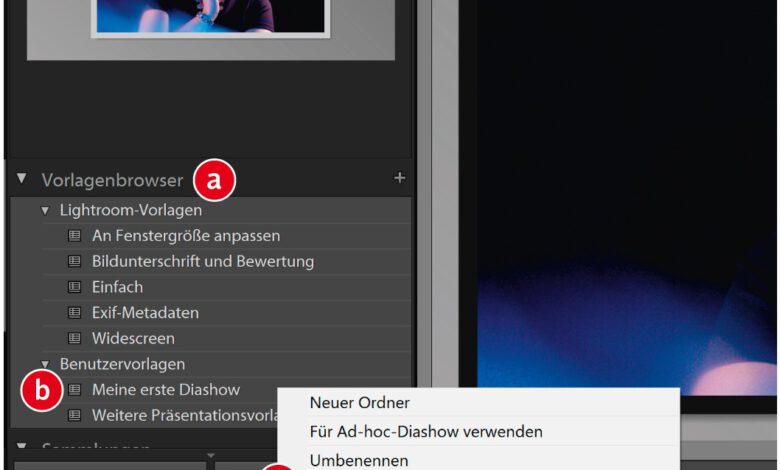Image resolution: width=780 pixels, height=470 pixels.
Task: Collapse the Vorlagenbrowser panel with its triangle
Action: (21, 180)
